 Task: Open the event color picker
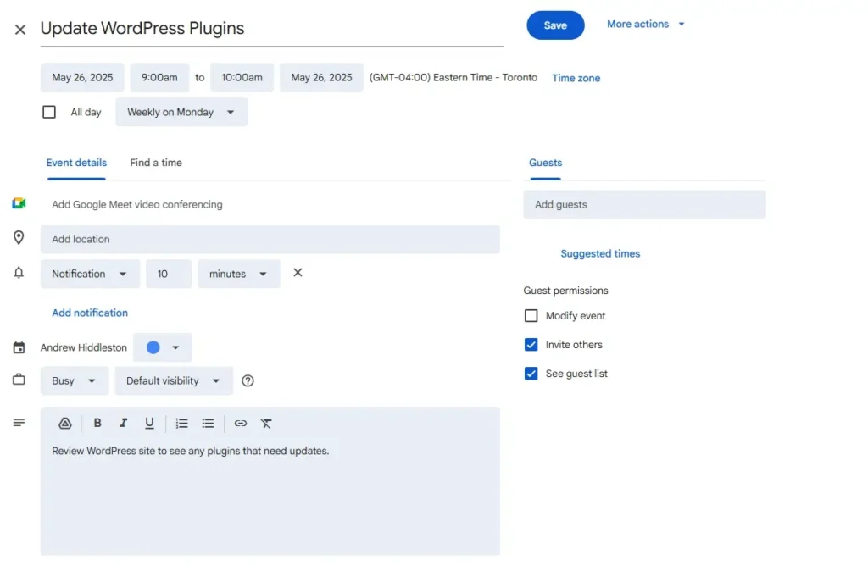162,347
